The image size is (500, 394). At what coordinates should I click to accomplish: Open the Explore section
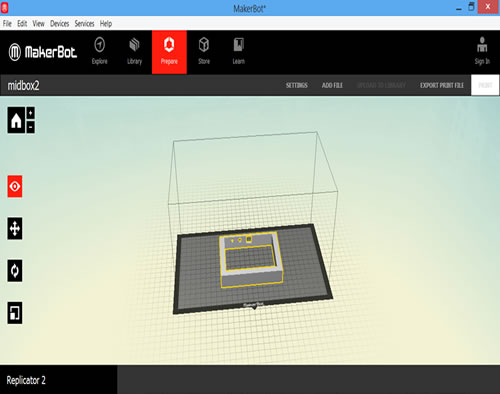coord(100,52)
